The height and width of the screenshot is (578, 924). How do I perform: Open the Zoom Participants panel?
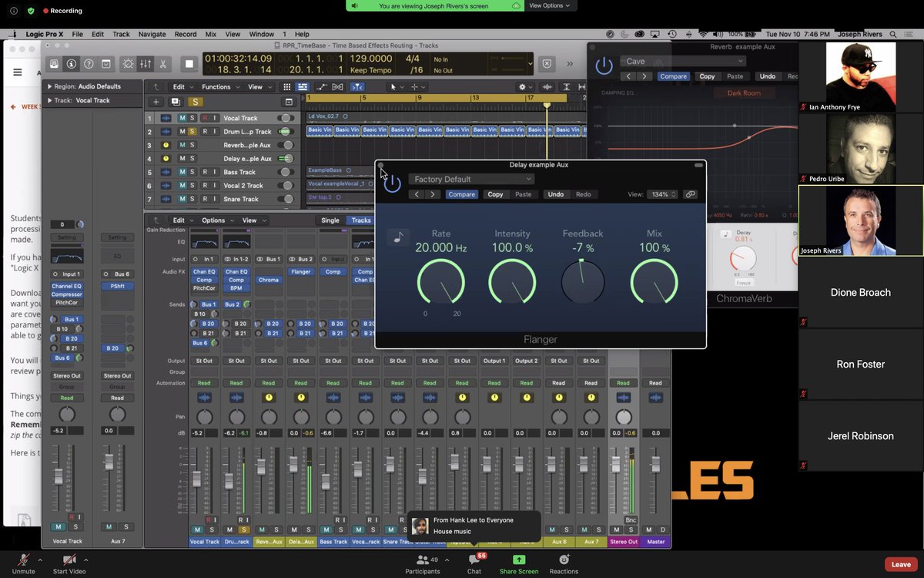click(423, 564)
